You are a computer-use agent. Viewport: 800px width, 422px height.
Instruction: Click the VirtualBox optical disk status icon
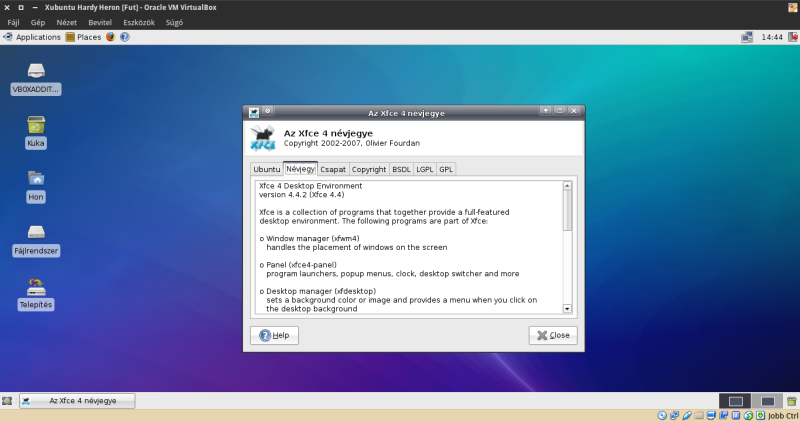[x=662, y=415]
